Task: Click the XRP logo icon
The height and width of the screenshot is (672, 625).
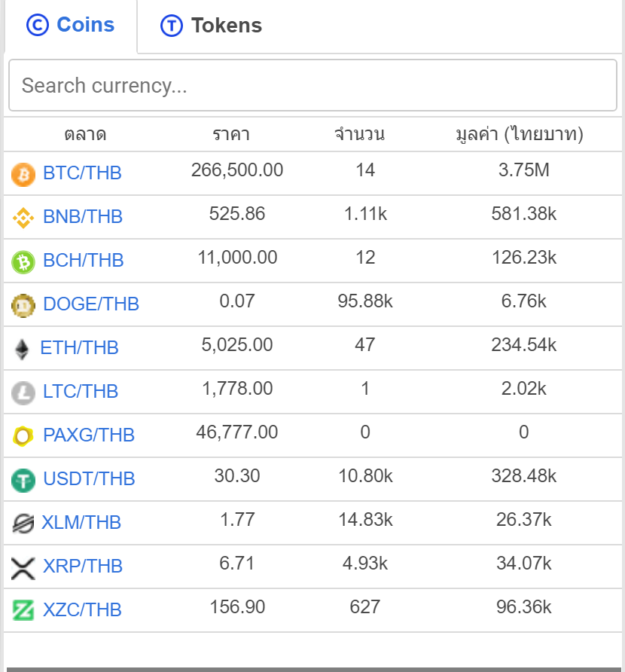Action: (x=23, y=567)
